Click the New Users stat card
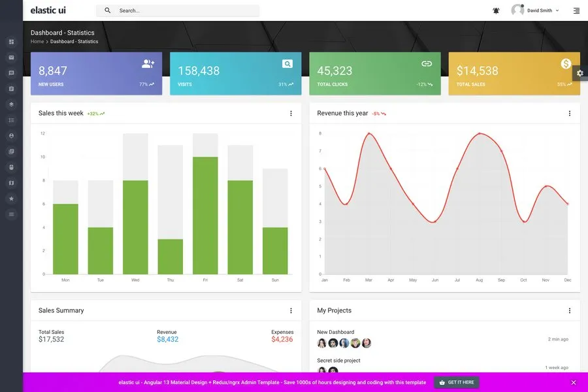 pyautogui.click(x=96, y=74)
